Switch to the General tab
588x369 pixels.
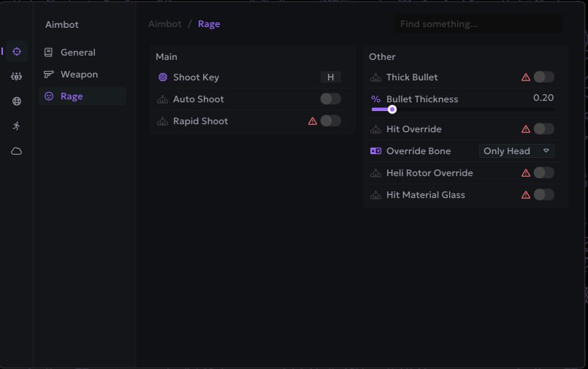pyautogui.click(x=77, y=53)
